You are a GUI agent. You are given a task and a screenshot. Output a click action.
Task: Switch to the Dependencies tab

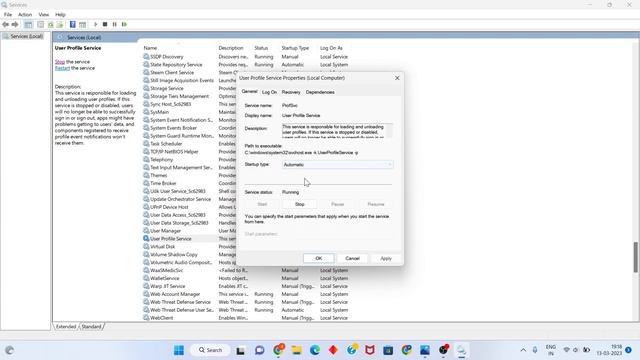tap(320, 92)
